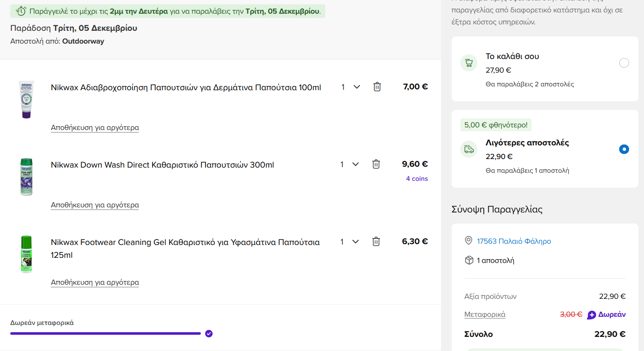Click trash icon for Footwear Cleaning Gel

[x=376, y=242]
